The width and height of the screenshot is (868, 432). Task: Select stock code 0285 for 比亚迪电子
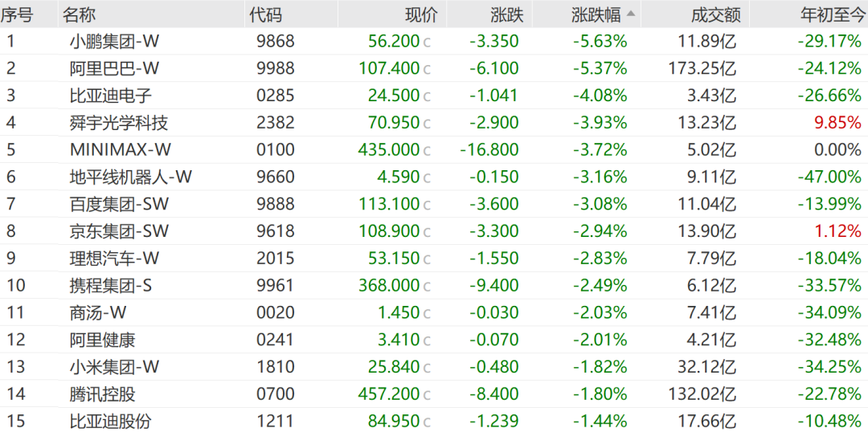coord(276,95)
